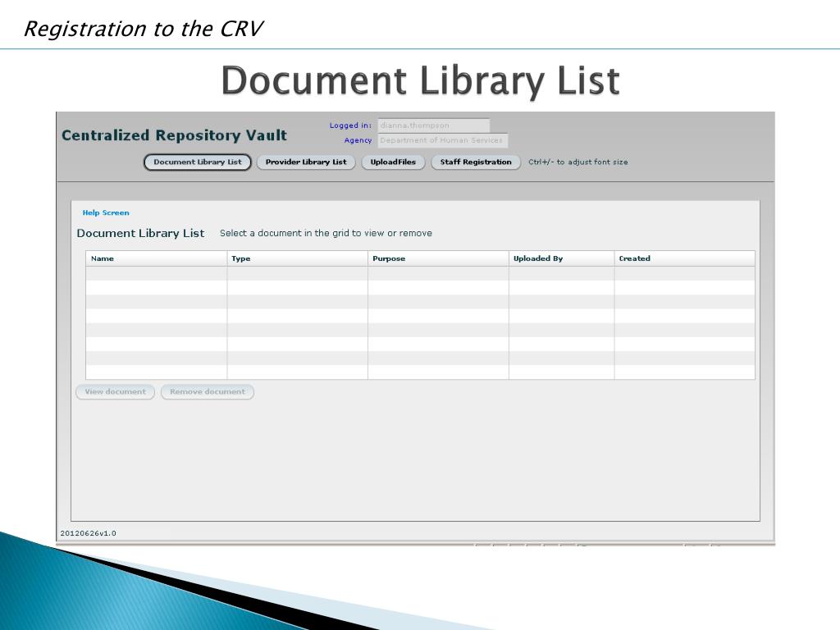Open the Document Library List tab
This screenshot has width=840, height=630.
coord(197,162)
